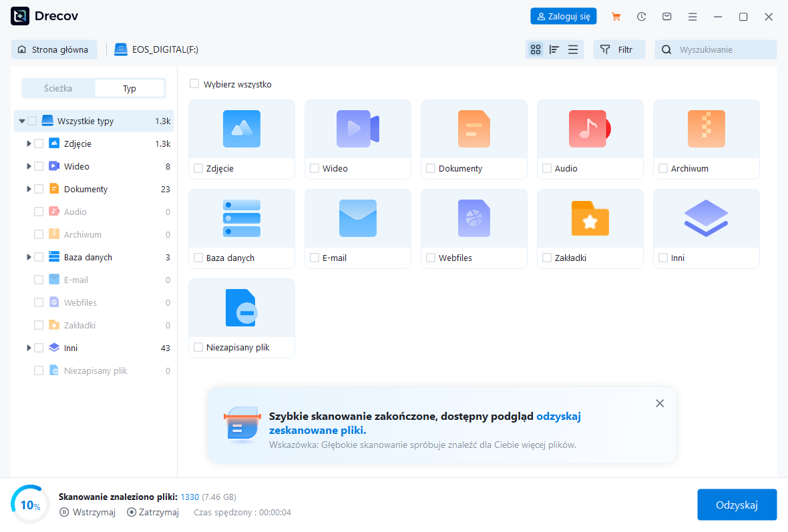This screenshot has height=532, width=788.
Task: Click the E-mail envelope icon
Action: tap(357, 218)
